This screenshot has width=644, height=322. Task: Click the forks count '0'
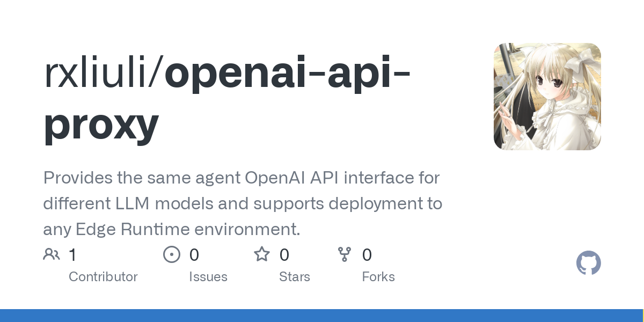(367, 255)
